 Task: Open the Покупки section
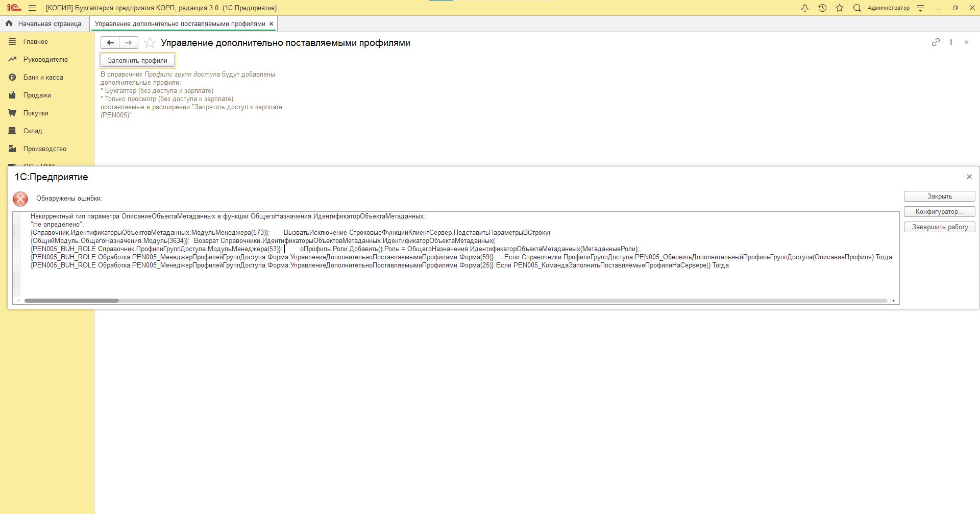point(36,113)
